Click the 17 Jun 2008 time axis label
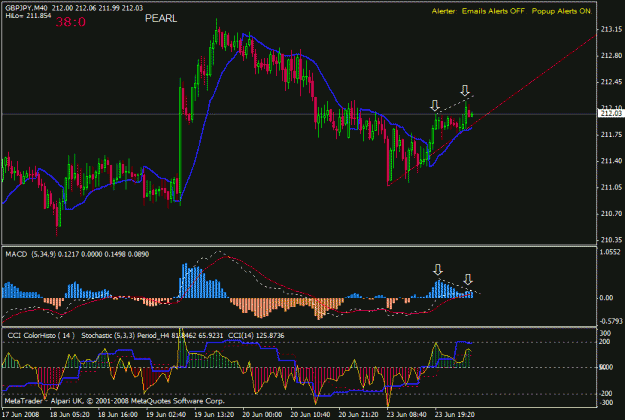This screenshot has width=625, height=420. 21,414
